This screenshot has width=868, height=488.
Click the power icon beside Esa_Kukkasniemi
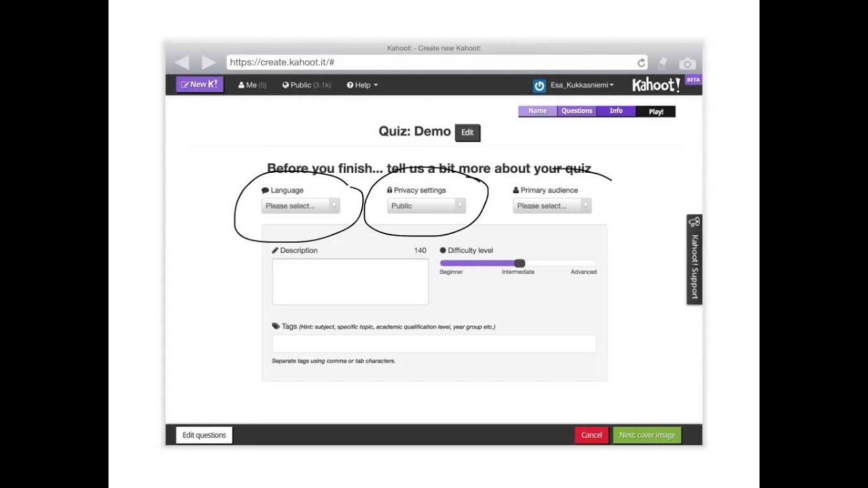[539, 85]
